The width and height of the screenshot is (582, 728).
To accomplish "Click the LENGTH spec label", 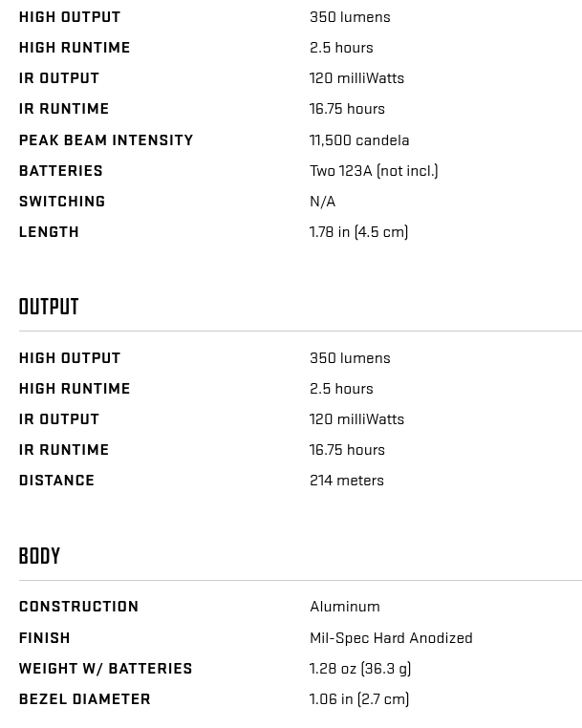I will (49, 232).
